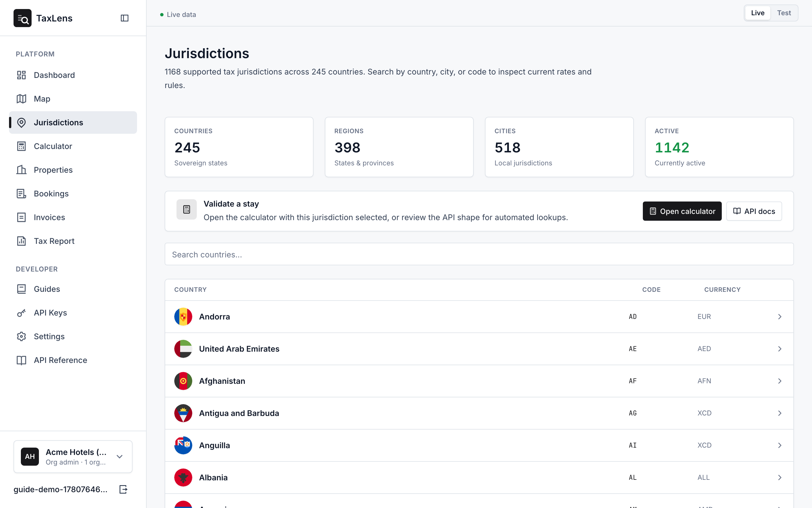
Task: Click the Antigua and Barbuda flag icon
Action: coord(183,413)
